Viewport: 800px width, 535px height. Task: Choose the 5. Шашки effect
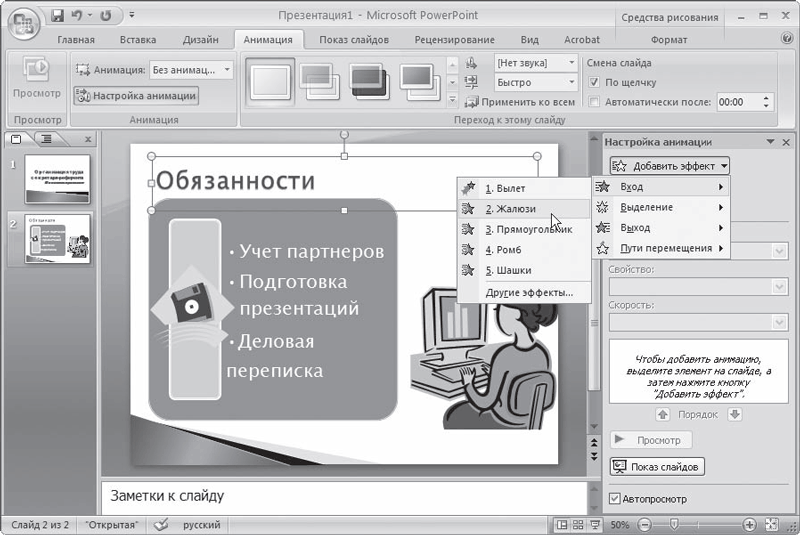[x=523, y=270]
